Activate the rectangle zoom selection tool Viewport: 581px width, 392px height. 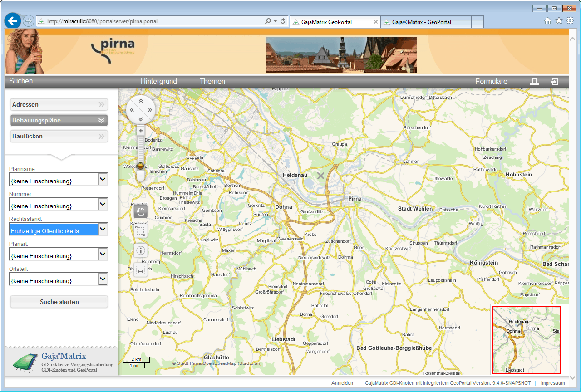pos(141,231)
